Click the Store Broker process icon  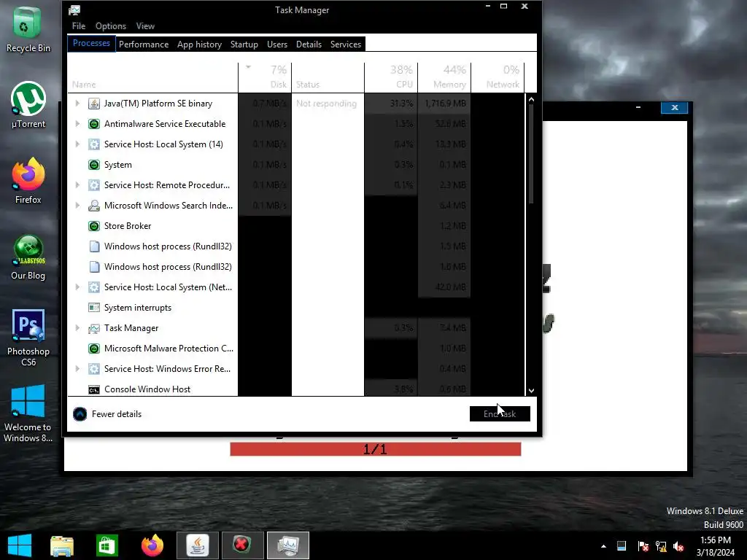coord(94,226)
